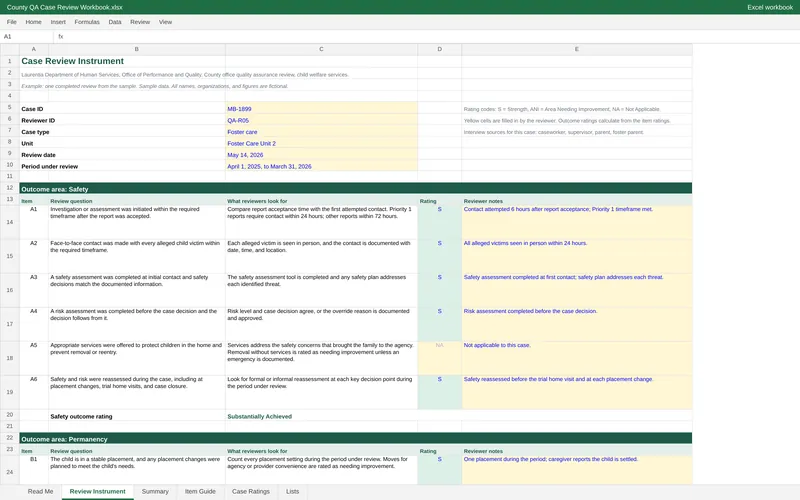The height and width of the screenshot is (500, 800).
Task: Select Case type cell Foster care
Action: pos(321,132)
